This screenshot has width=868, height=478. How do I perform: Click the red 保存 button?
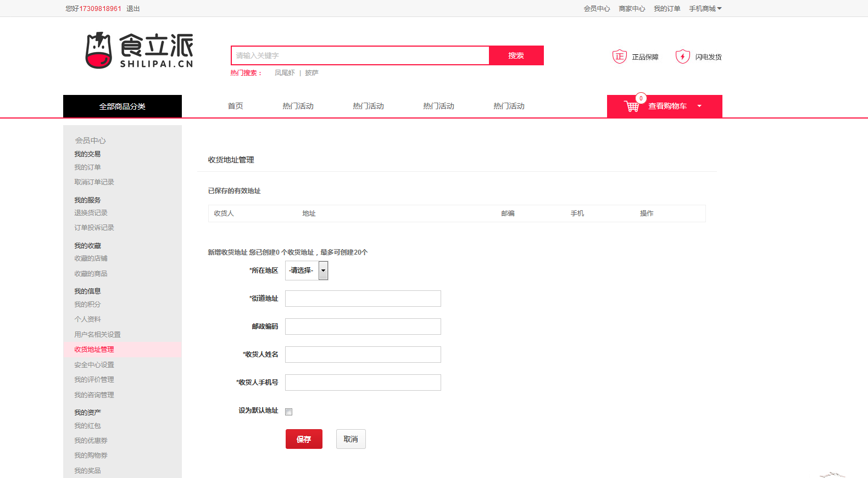tap(304, 439)
